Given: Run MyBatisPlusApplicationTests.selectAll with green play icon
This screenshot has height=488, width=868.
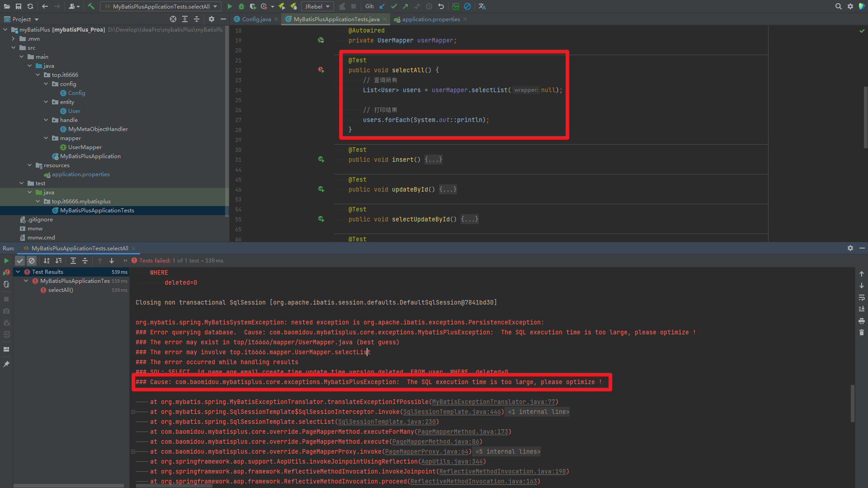Looking at the screenshot, I should 230,6.
